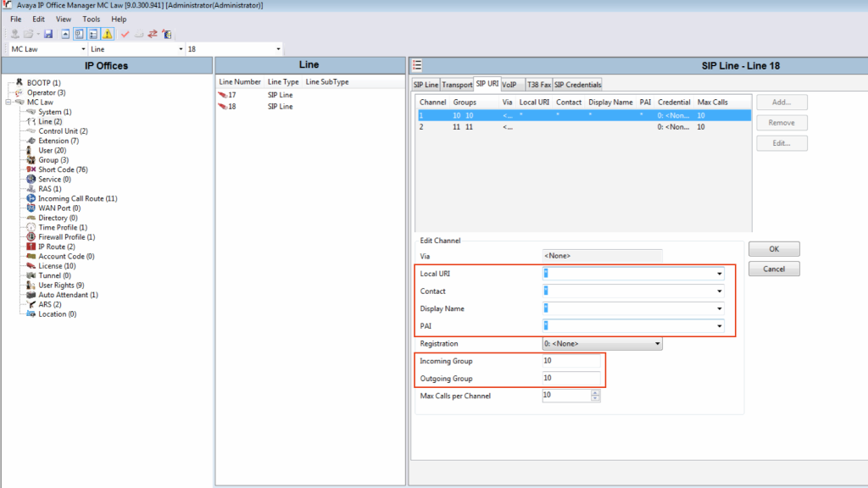The width and height of the screenshot is (868, 488).
Task: Click the Incoming Group input field
Action: click(x=571, y=361)
